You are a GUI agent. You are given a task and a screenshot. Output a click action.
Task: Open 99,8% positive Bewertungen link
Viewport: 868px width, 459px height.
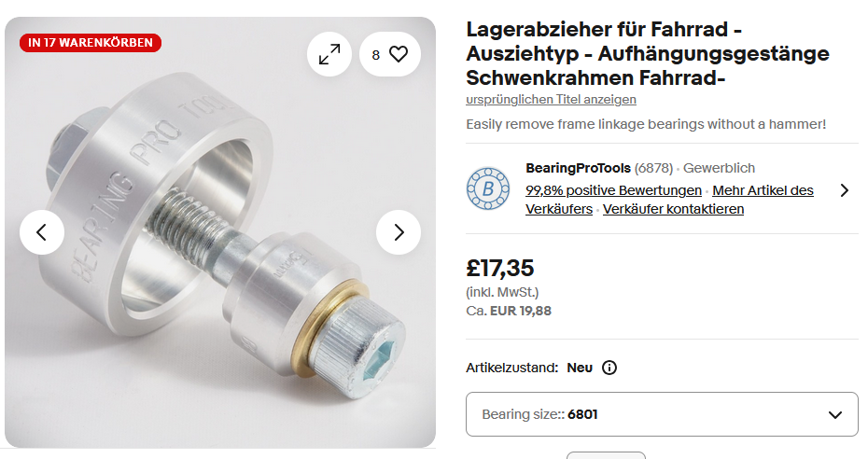click(613, 190)
